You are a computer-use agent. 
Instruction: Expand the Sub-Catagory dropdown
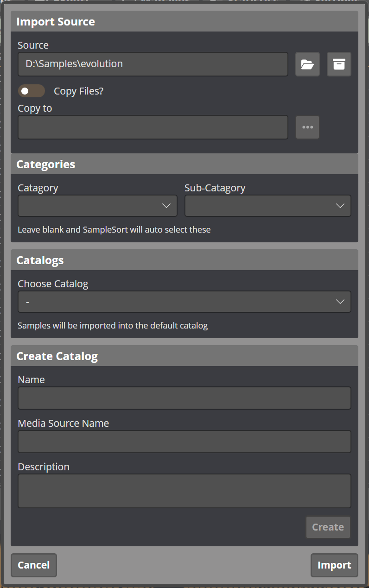(x=267, y=206)
